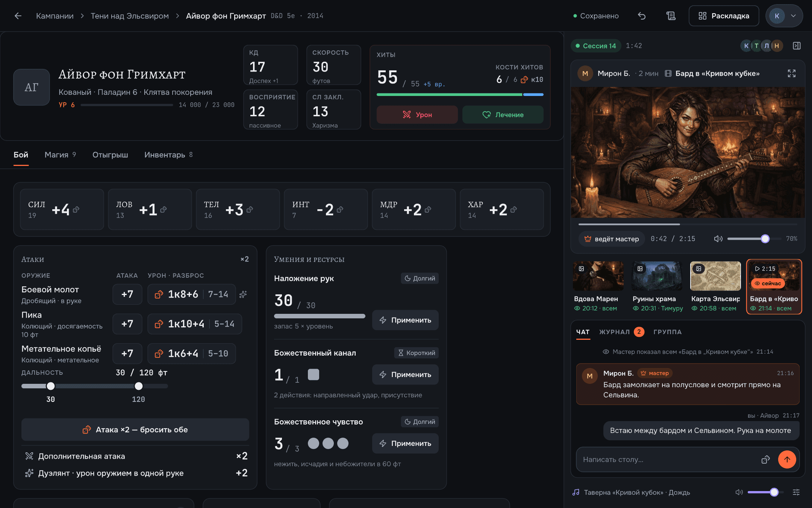
Task: Roll the Strength check die icon
Action: (76, 210)
